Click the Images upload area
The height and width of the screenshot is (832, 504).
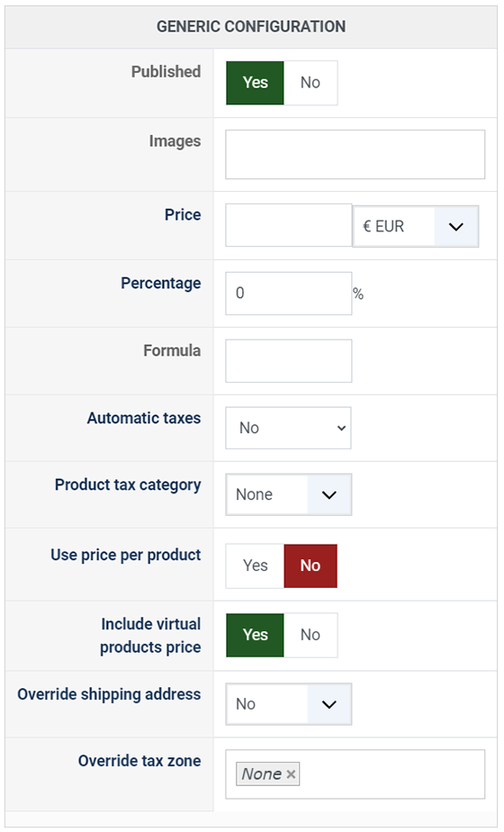[355, 154]
